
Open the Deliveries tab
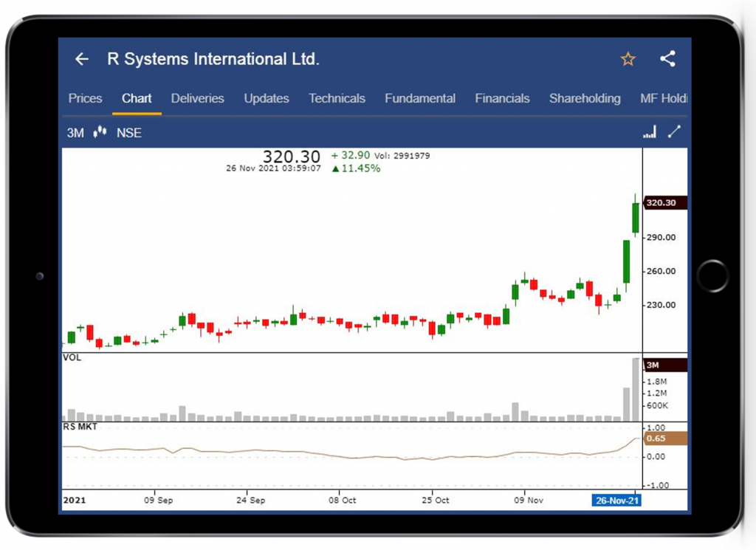pos(198,98)
